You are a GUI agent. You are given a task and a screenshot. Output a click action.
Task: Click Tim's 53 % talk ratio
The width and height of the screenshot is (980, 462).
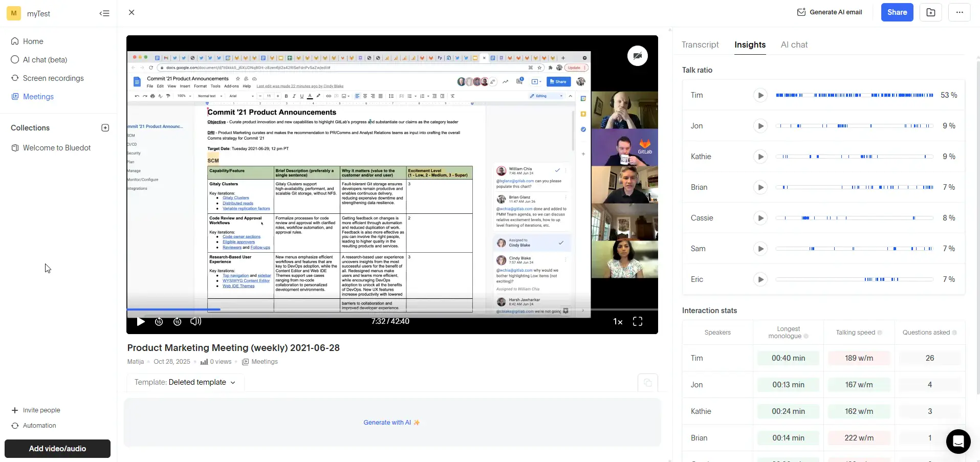pos(949,95)
